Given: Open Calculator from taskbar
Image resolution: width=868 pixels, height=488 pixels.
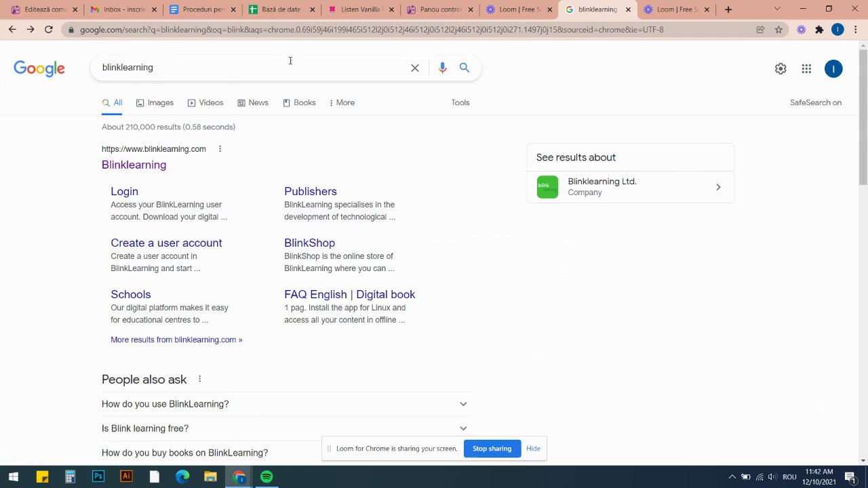Looking at the screenshot, I should 70,477.
